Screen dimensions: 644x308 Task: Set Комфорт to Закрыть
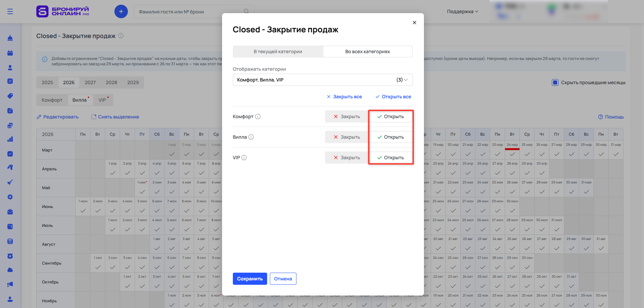[347, 116]
